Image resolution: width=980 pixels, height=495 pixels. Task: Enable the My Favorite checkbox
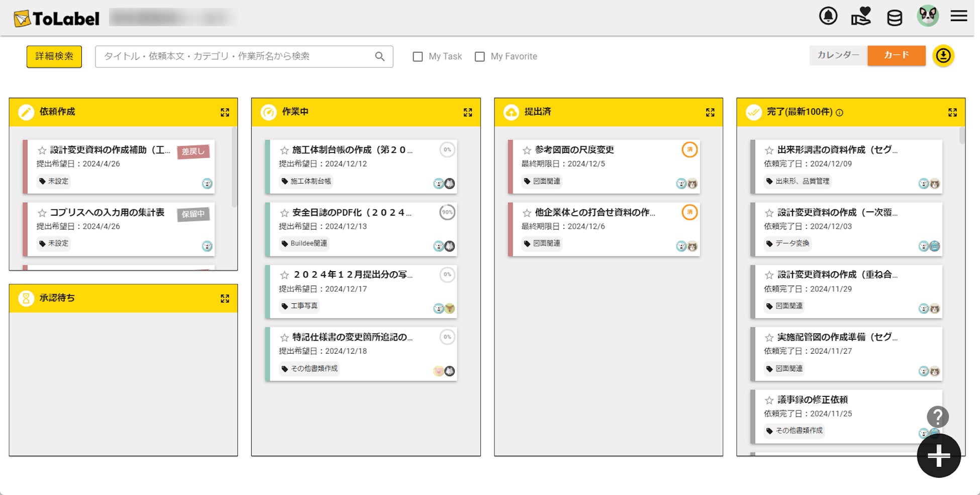(480, 57)
